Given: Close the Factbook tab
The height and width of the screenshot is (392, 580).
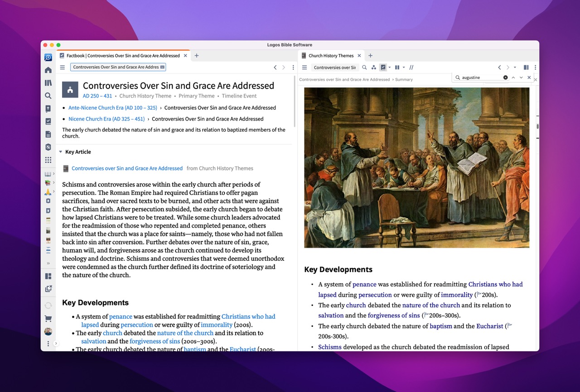Looking at the screenshot, I should 185,56.
